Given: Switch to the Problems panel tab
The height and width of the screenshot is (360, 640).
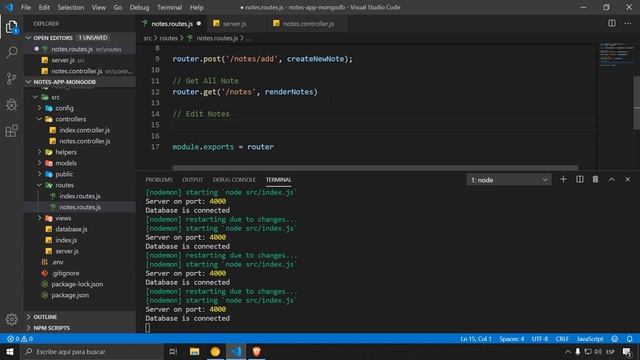Looking at the screenshot, I should click(x=159, y=180).
